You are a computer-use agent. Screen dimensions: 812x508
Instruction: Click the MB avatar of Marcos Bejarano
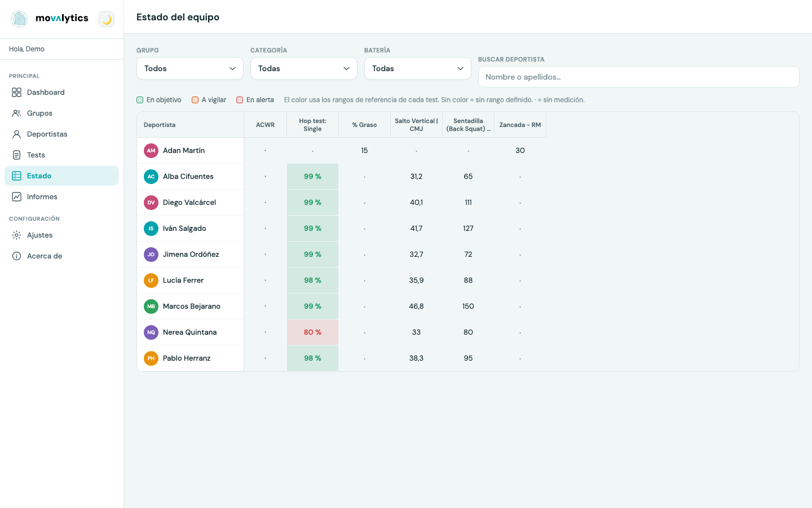pos(151,306)
